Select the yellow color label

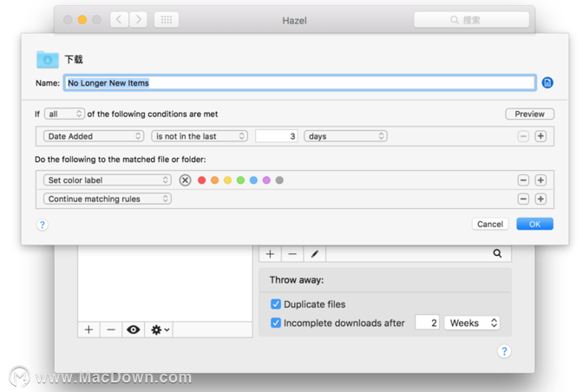click(x=227, y=180)
